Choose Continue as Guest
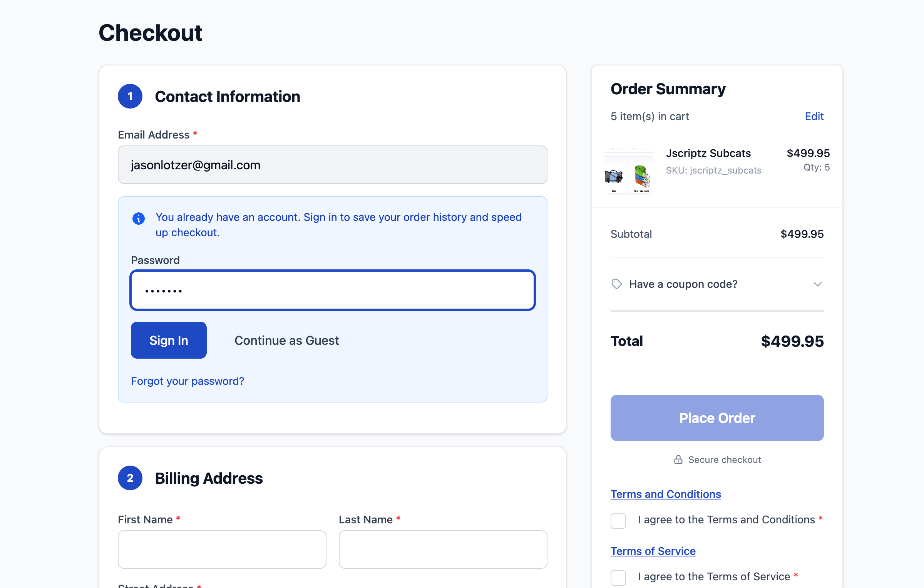The image size is (924, 588). click(x=286, y=341)
